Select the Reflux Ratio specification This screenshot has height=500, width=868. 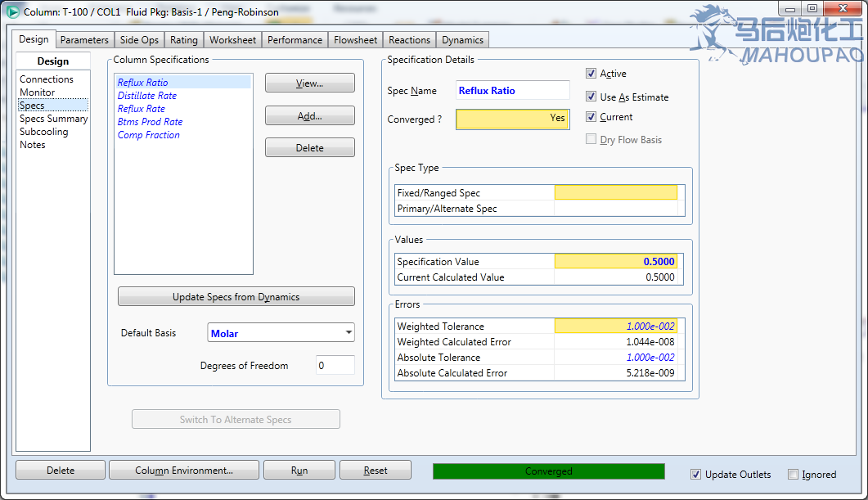(x=183, y=83)
